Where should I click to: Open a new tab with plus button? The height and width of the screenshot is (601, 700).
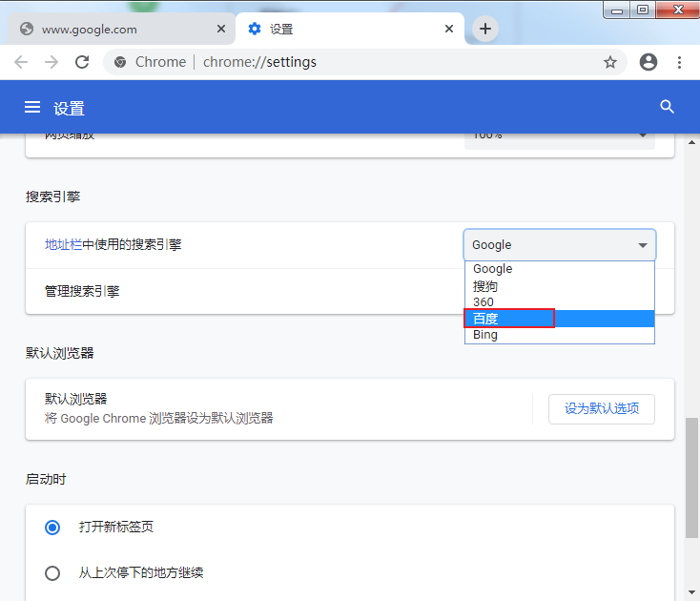coord(485,29)
